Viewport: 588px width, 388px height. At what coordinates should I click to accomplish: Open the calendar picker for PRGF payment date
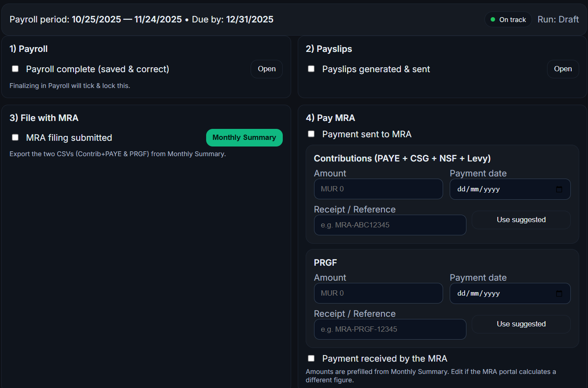tap(559, 293)
